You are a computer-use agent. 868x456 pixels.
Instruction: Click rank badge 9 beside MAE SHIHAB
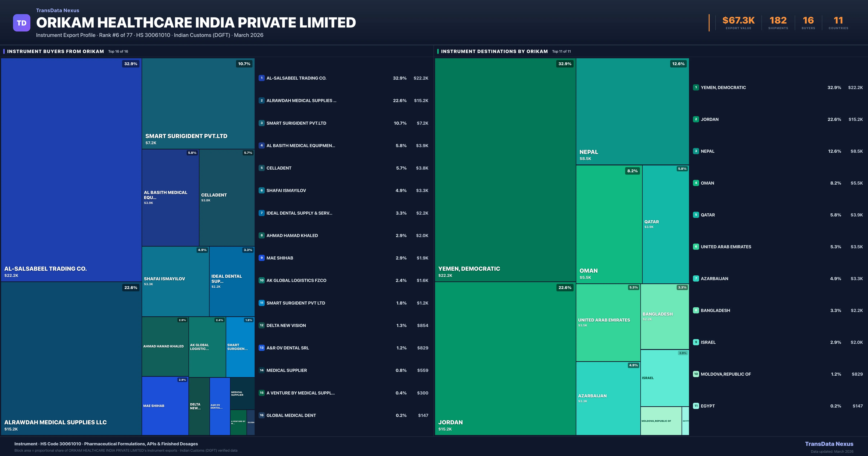tap(261, 258)
